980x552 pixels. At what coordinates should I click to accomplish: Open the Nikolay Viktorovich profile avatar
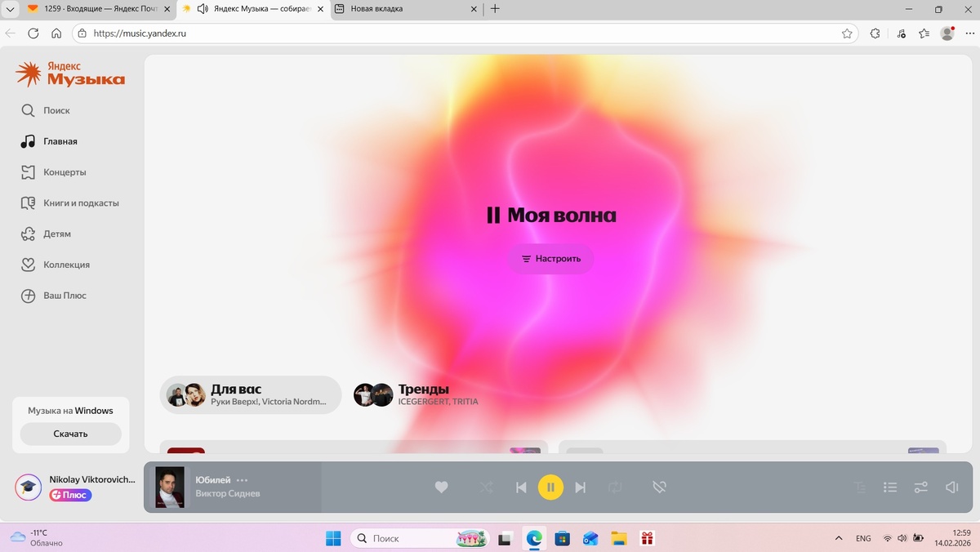click(29, 487)
